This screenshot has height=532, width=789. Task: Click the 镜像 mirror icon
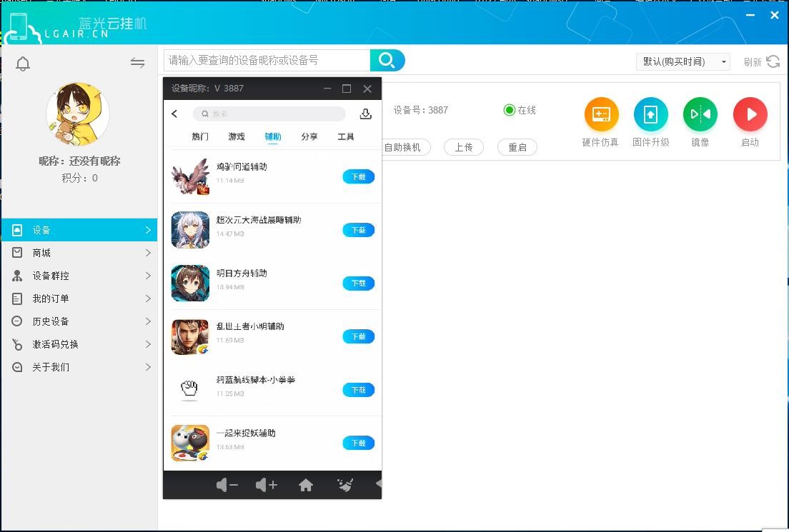700,114
